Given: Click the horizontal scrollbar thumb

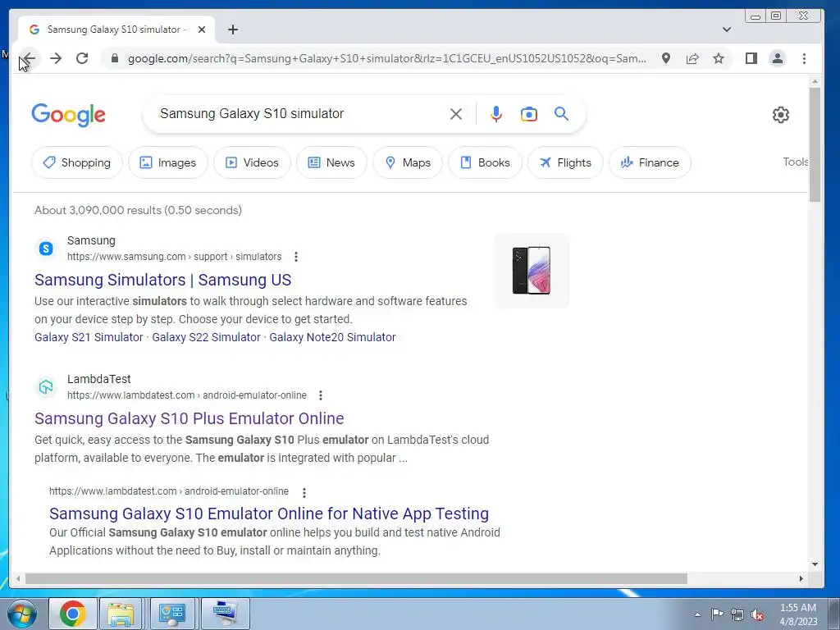Looking at the screenshot, I should (x=356, y=578).
